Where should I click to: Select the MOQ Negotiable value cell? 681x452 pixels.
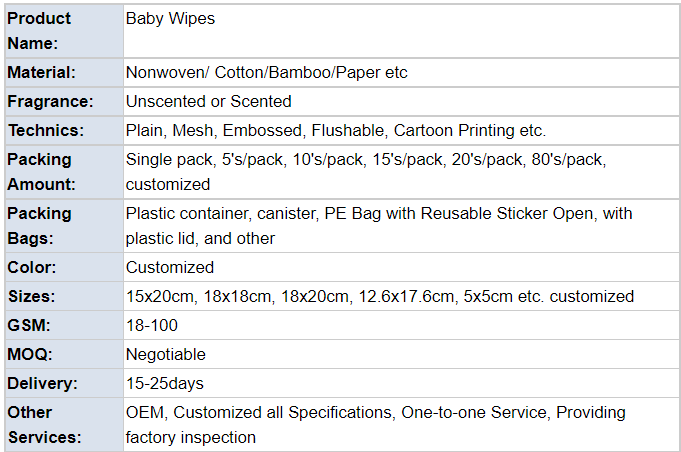(166, 354)
